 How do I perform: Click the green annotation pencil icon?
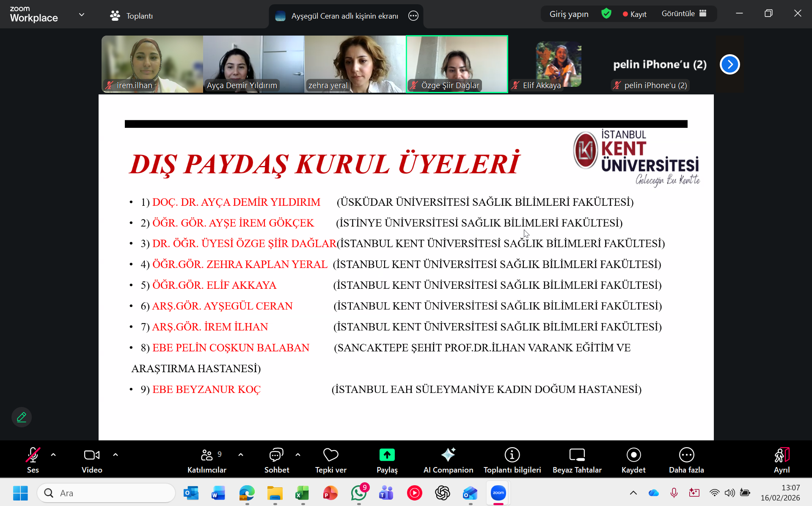(22, 417)
